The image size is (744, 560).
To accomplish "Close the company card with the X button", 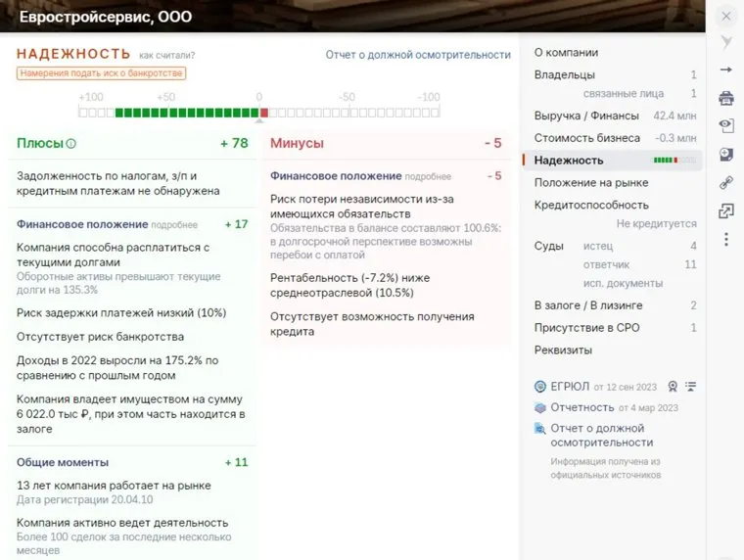I will pos(725,17).
